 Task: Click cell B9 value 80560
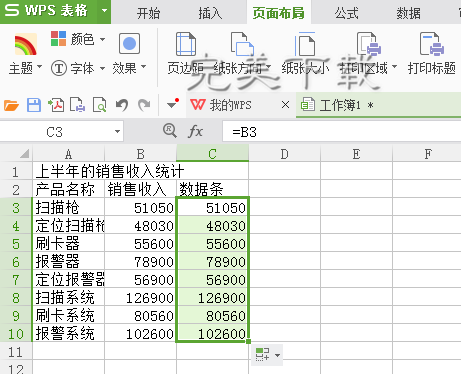click(x=140, y=316)
